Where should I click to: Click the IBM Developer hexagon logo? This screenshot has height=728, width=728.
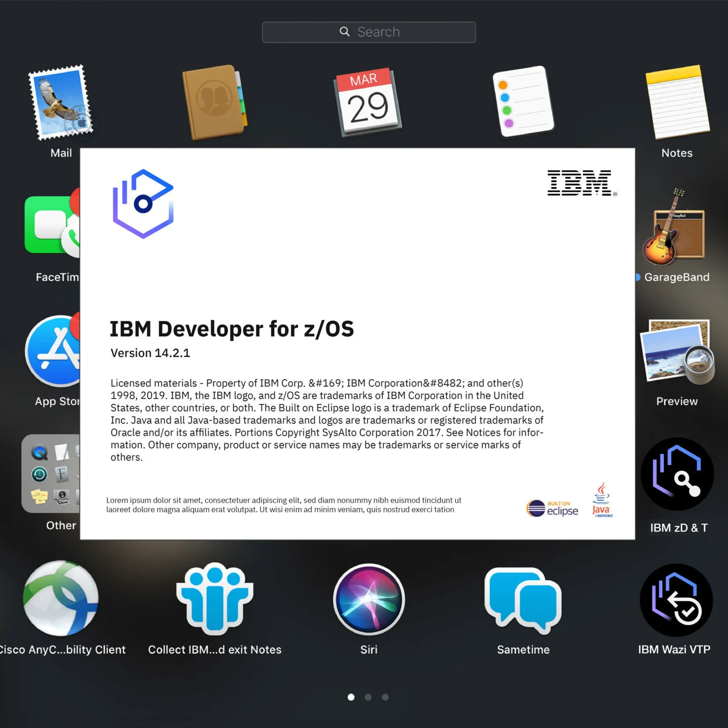143,204
